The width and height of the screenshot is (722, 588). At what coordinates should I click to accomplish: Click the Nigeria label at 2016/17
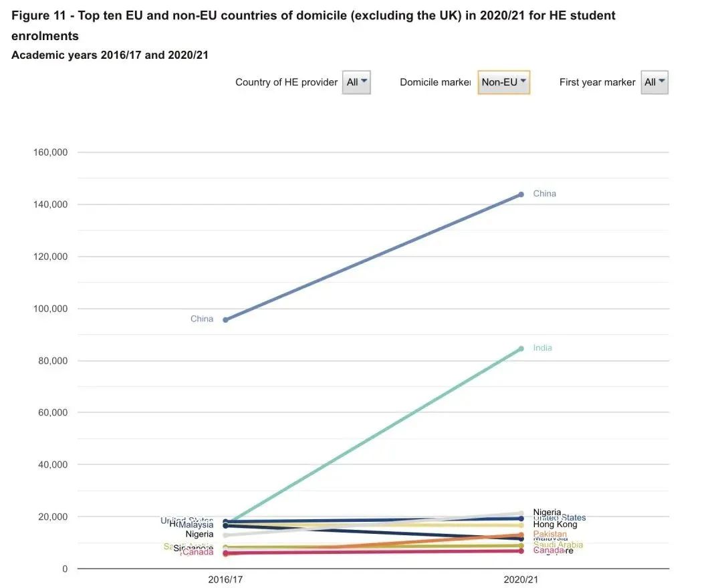pyautogui.click(x=199, y=535)
